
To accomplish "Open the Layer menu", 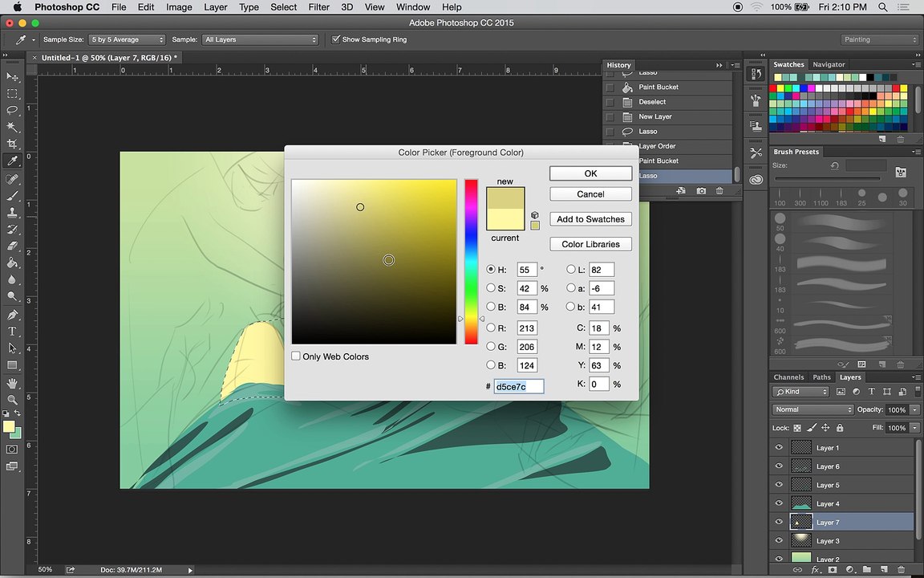I will [215, 7].
